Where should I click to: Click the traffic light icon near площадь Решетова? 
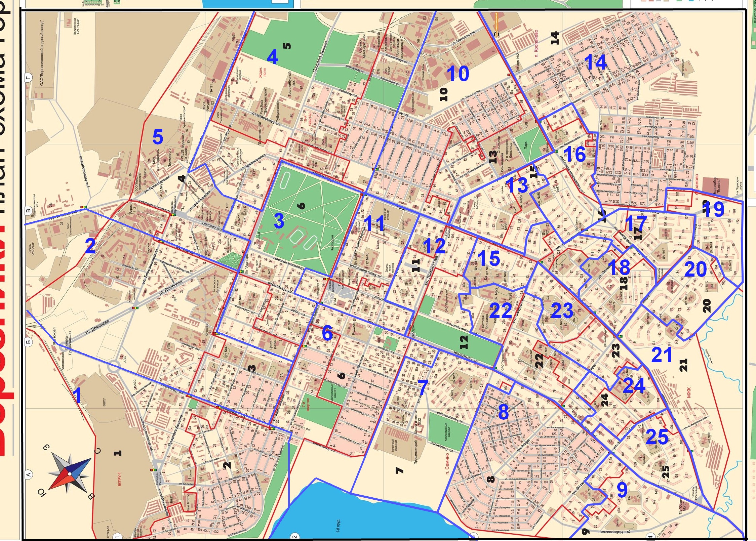click(154, 470)
